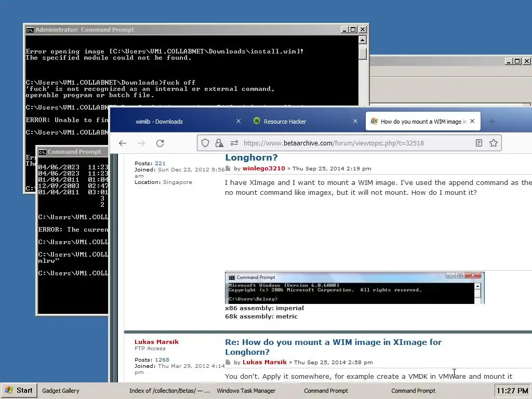Open Windows Task Manager from taskbar
532x399 pixels.
point(246,391)
